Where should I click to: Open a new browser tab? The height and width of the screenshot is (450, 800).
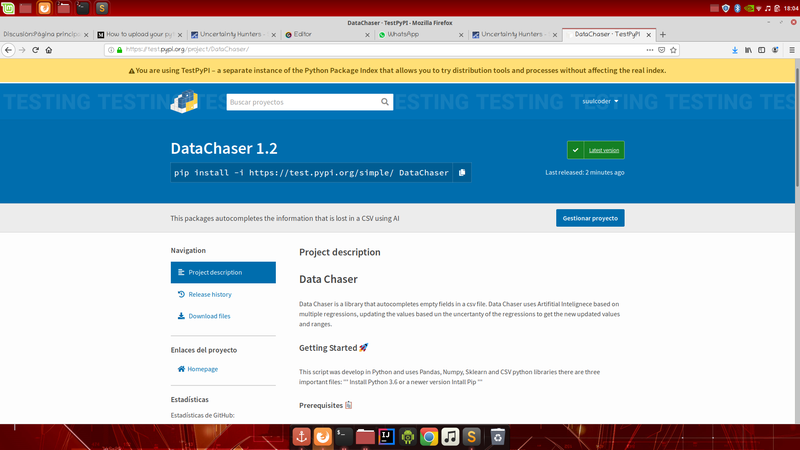[663, 34]
